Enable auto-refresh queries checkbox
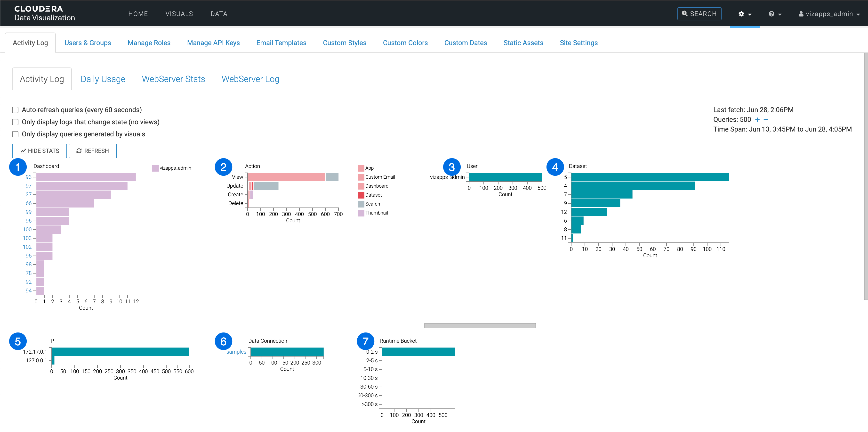This screenshot has width=868, height=432. point(15,110)
